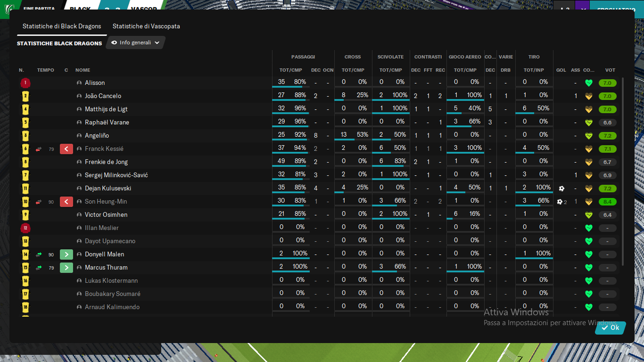This screenshot has width=644, height=362.
Task: Click the OCN column header under Passaggi
Action: pyautogui.click(x=328, y=70)
